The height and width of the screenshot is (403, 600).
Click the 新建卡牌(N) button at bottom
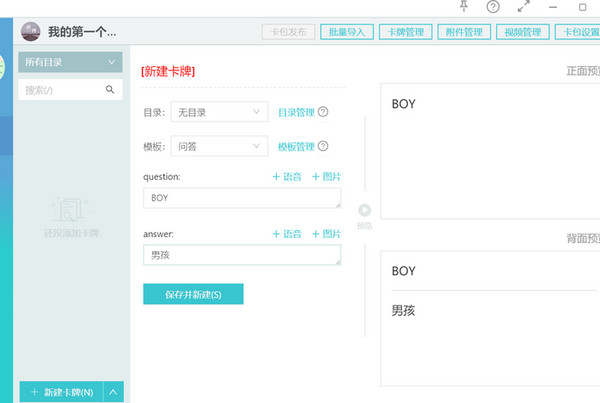tap(61, 392)
